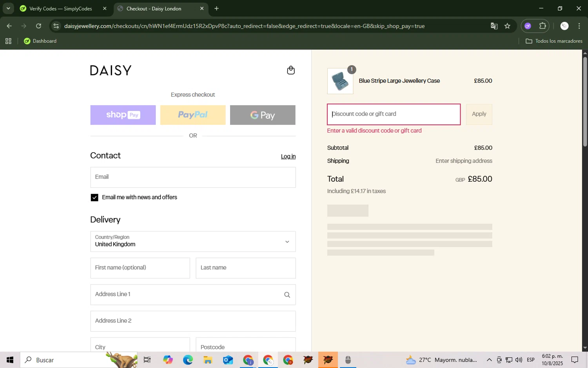Open Outlook from the taskbar
This screenshot has width=588, height=368.
(x=228, y=360)
